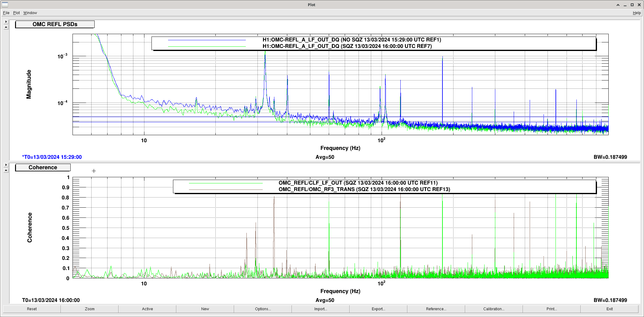This screenshot has width=644, height=317.
Task: Open the Reference... dialog
Action: [436, 309]
